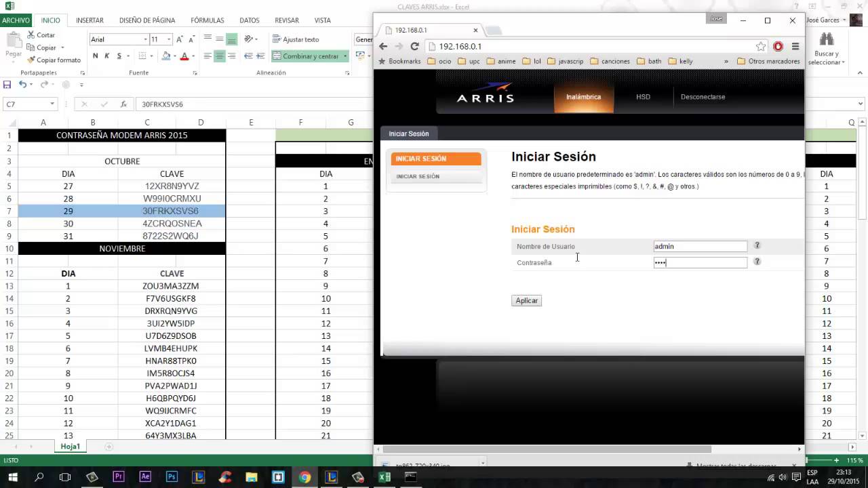868x488 pixels.
Task: Bookmark this page with star icon
Action: tap(761, 46)
